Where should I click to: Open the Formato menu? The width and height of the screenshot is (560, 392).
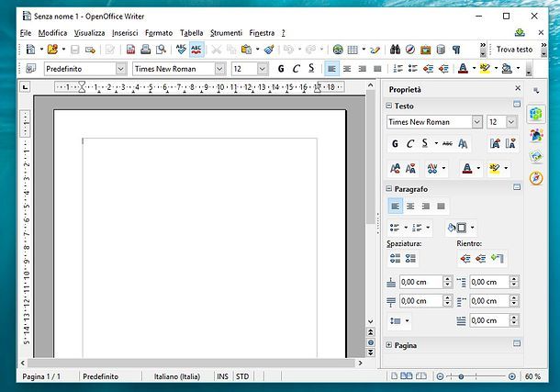159,33
